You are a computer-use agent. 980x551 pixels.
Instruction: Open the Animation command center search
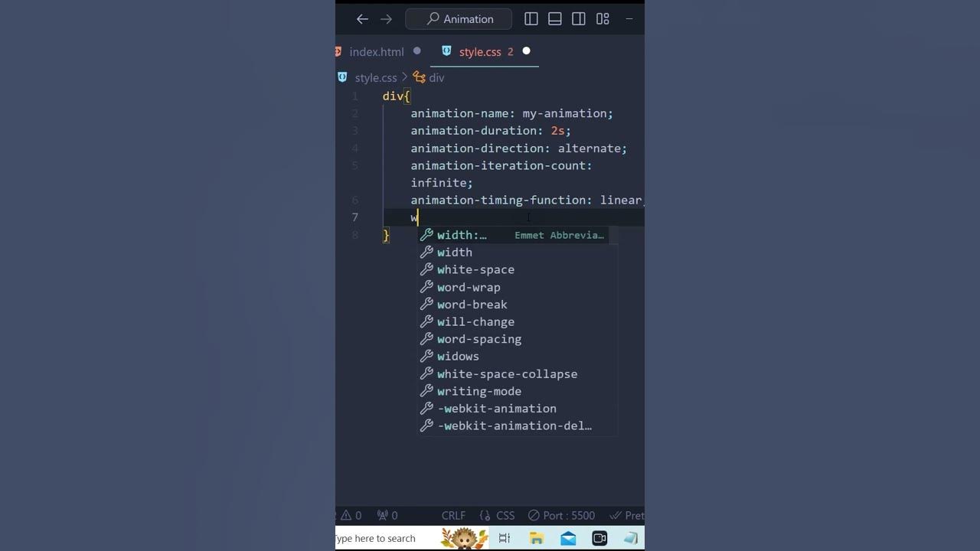pos(458,18)
